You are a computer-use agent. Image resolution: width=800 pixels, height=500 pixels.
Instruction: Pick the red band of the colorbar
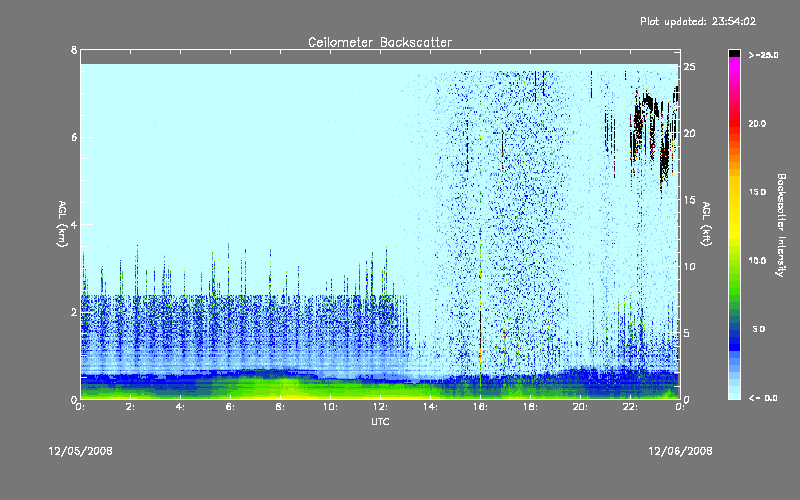tap(734, 125)
